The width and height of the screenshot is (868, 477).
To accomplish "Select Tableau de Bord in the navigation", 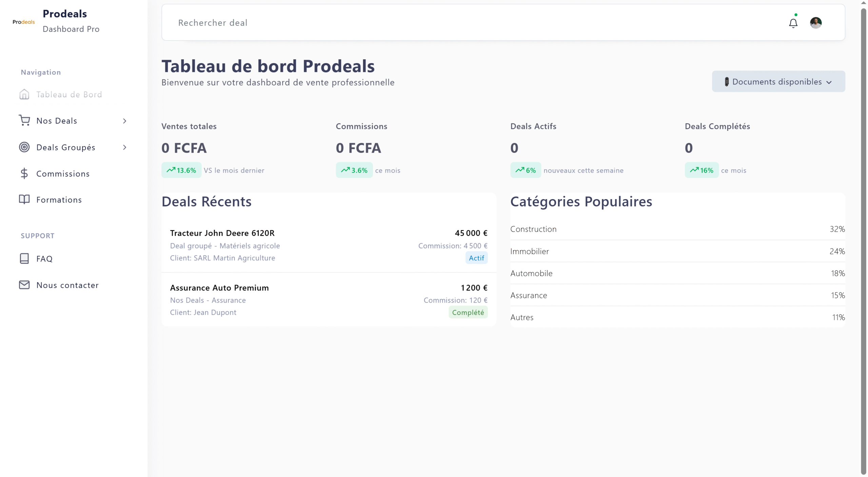I will coord(69,94).
